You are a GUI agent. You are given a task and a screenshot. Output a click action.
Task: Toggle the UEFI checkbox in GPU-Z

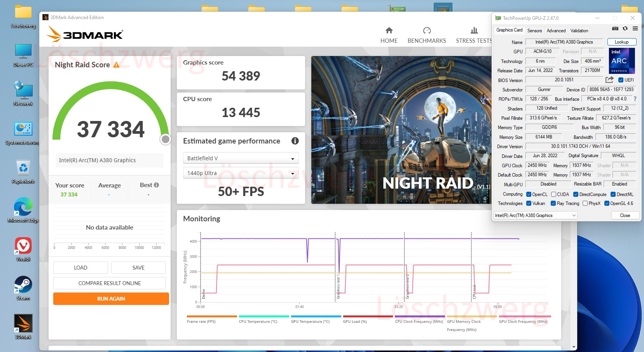621,80
